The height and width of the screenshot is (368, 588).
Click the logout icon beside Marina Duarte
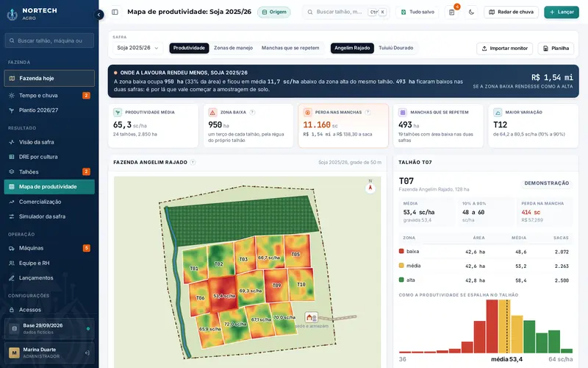87,353
